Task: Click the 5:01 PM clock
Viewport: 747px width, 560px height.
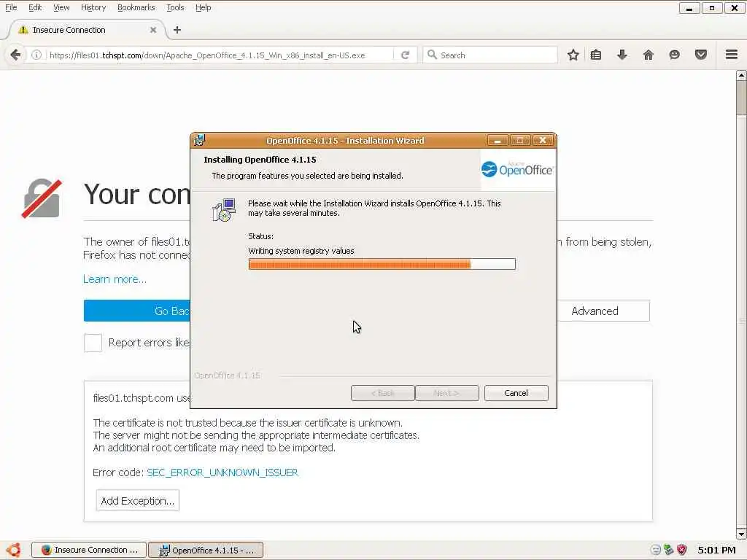Action: (x=716, y=550)
